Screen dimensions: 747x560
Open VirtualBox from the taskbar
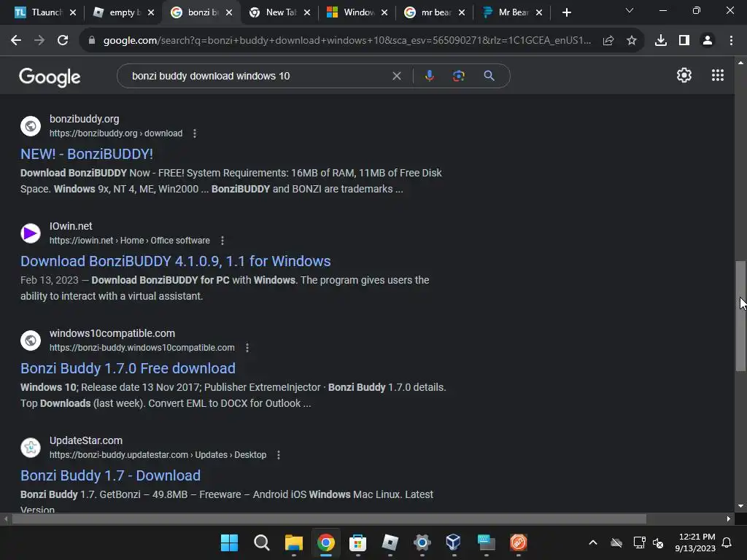tap(454, 542)
